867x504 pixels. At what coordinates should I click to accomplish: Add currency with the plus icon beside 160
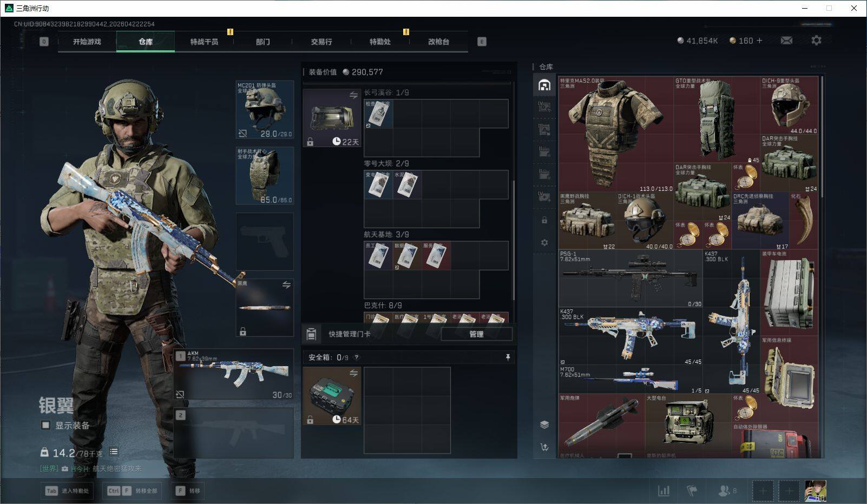pyautogui.click(x=759, y=41)
